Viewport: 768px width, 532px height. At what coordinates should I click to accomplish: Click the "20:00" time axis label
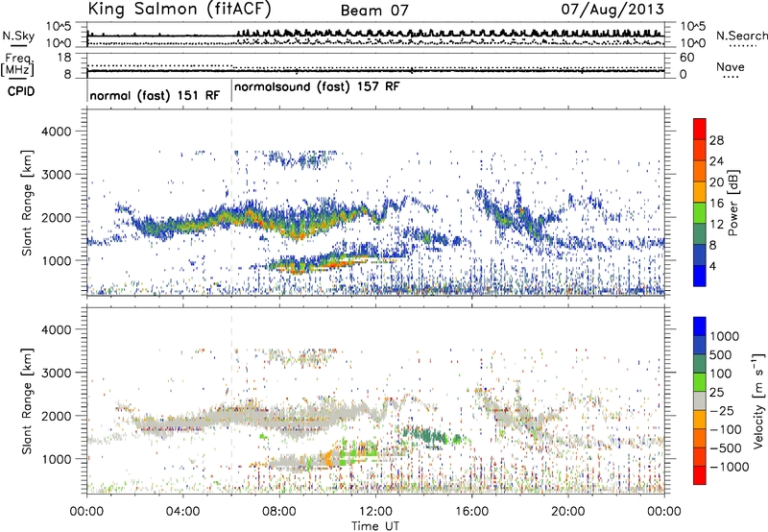[x=568, y=512]
